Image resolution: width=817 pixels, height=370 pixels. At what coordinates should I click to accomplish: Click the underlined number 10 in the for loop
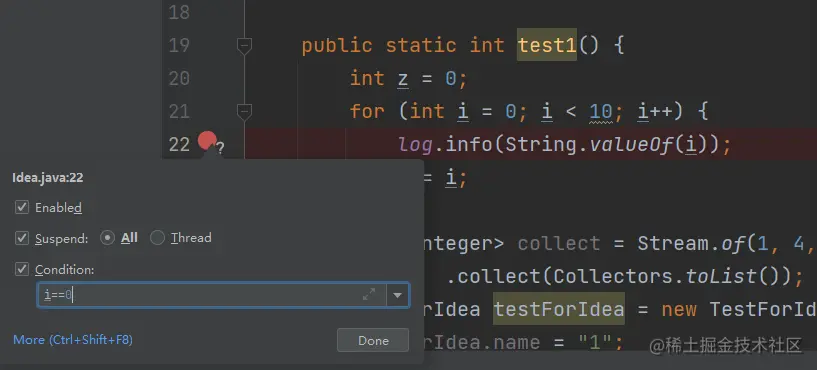point(602,112)
